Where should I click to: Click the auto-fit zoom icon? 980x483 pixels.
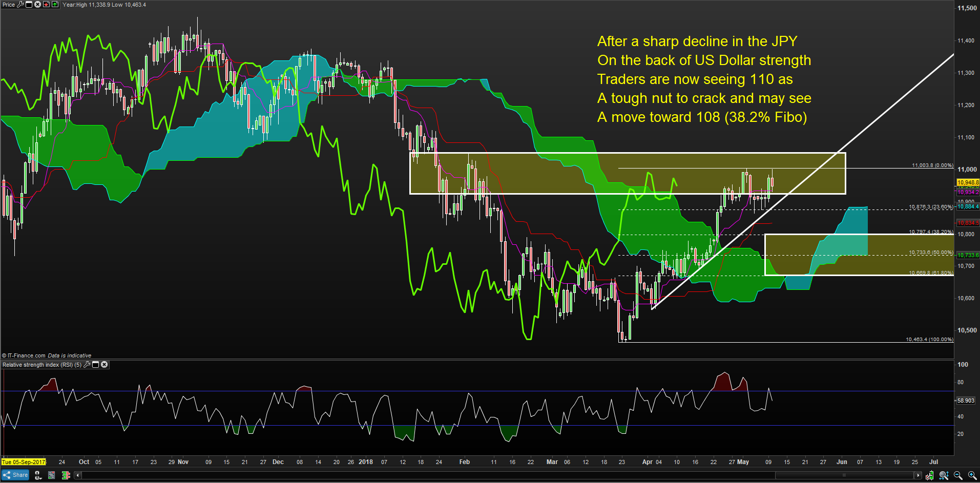click(x=944, y=475)
